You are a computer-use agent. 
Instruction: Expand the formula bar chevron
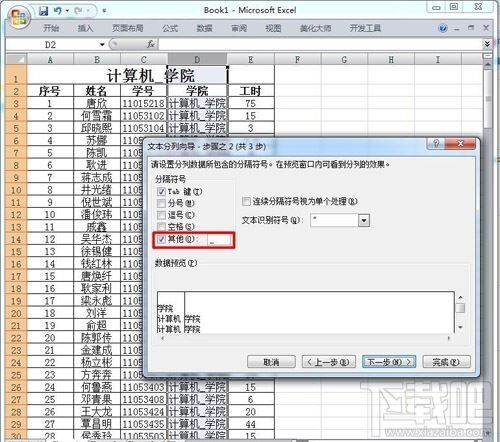tap(487, 44)
